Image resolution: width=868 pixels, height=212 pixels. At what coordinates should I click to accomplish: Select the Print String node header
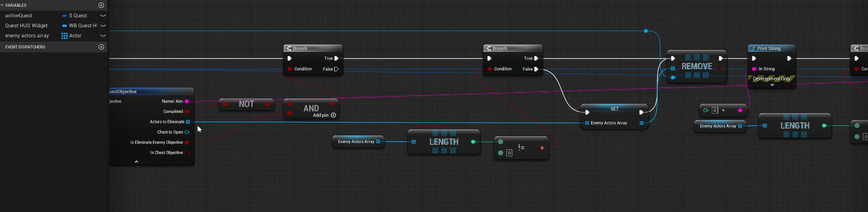pyautogui.click(x=772, y=49)
